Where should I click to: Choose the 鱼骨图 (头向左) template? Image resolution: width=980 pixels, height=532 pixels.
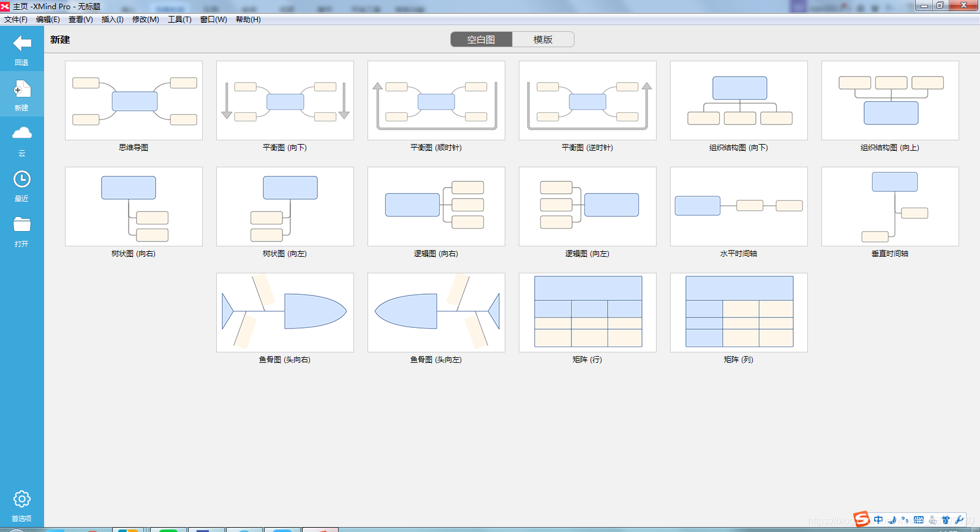[436, 313]
